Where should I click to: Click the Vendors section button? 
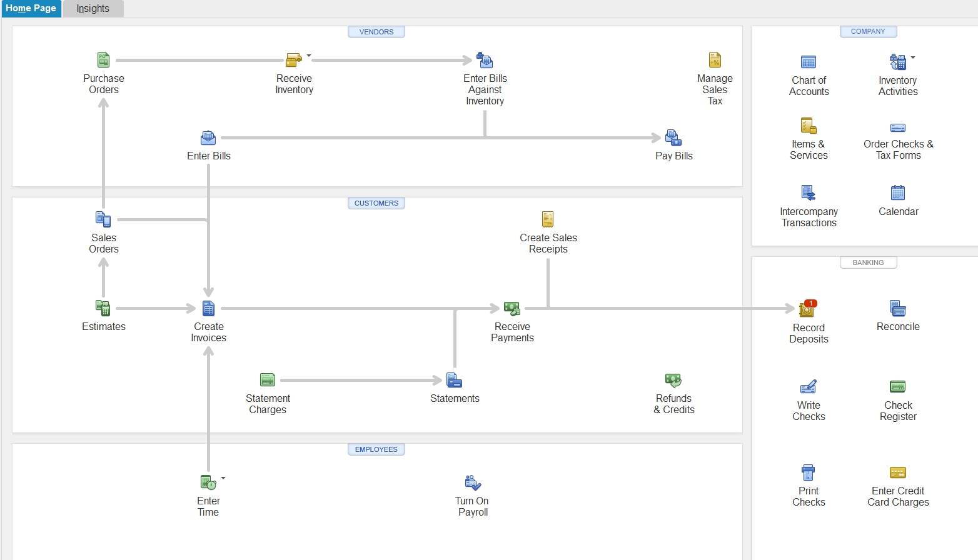(376, 32)
